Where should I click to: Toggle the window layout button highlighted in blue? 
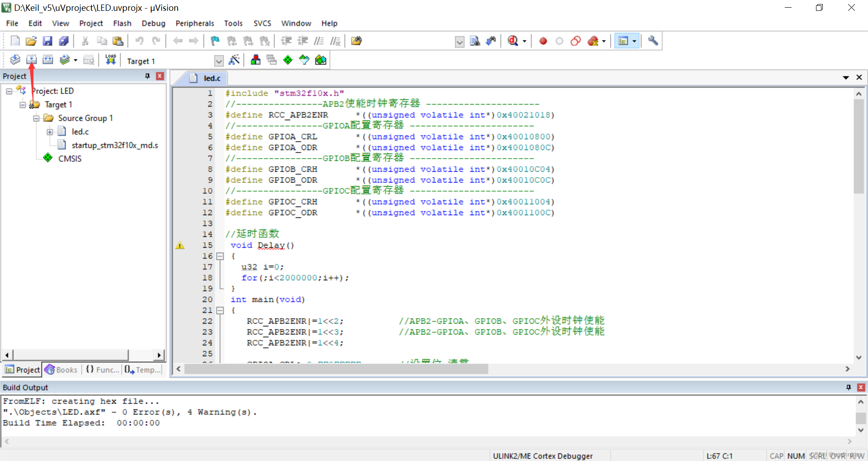point(623,41)
